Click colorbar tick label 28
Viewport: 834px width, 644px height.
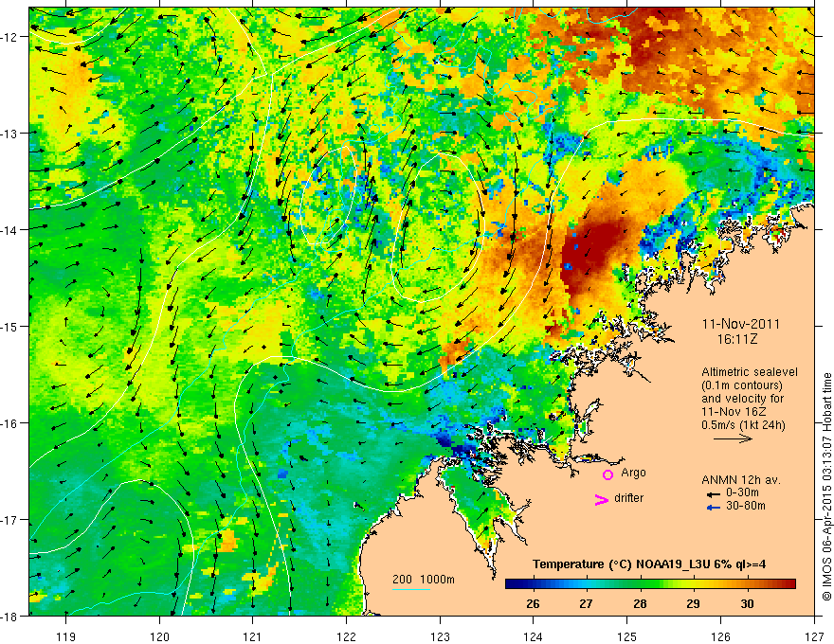click(x=640, y=603)
